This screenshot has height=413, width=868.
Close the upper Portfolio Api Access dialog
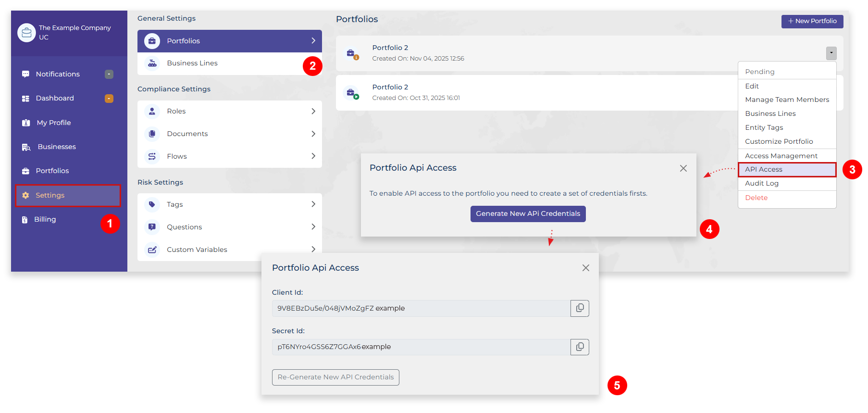[x=683, y=168]
